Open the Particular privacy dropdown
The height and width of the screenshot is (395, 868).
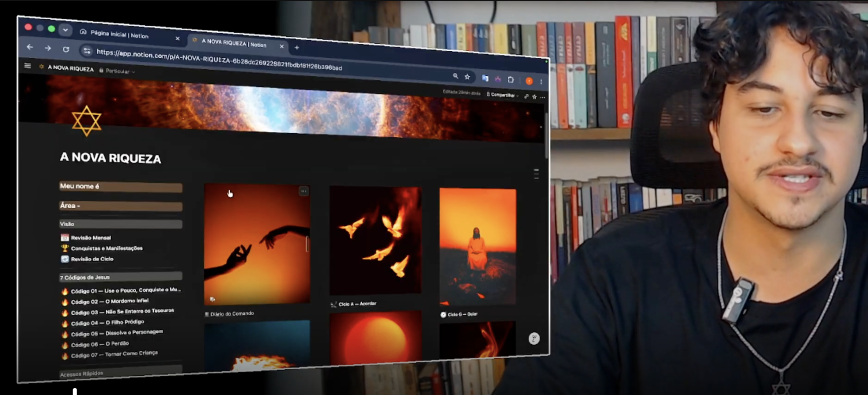117,71
